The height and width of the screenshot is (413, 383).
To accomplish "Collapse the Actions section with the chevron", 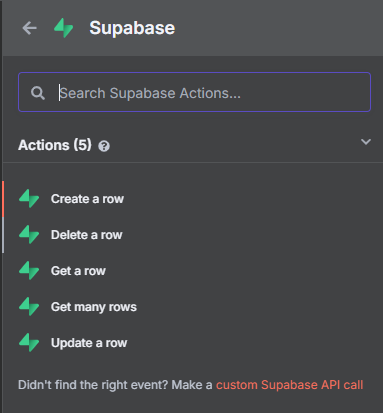I will [x=366, y=142].
